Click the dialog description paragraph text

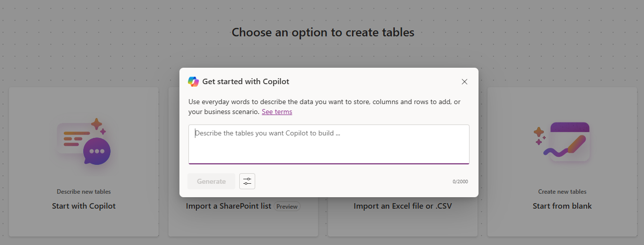tap(324, 102)
